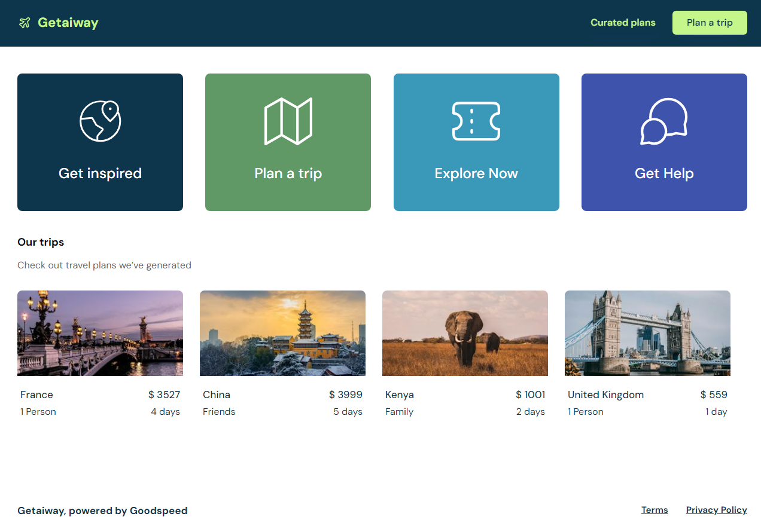Viewport: 761px width, 532px height.
Task: Click the France trip title
Action: [x=36, y=395]
